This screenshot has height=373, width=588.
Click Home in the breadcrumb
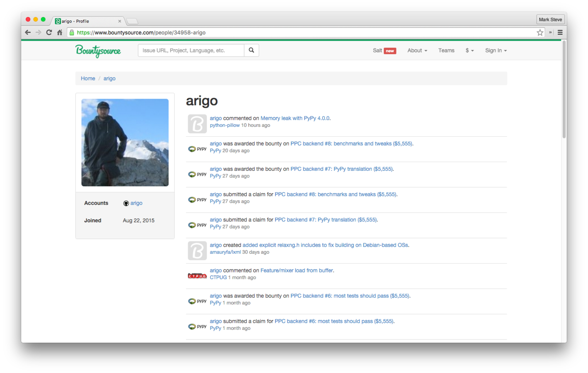pos(88,78)
